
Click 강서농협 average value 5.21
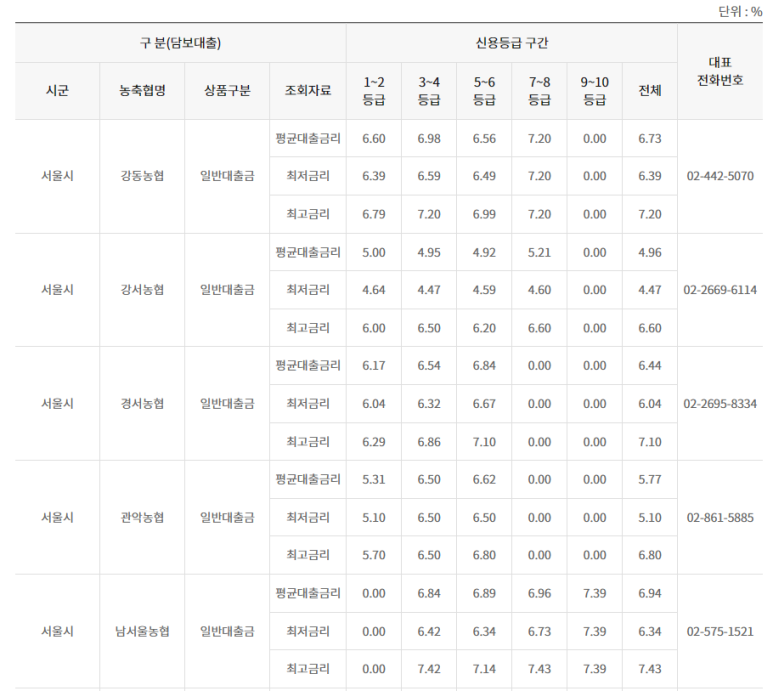tap(539, 252)
